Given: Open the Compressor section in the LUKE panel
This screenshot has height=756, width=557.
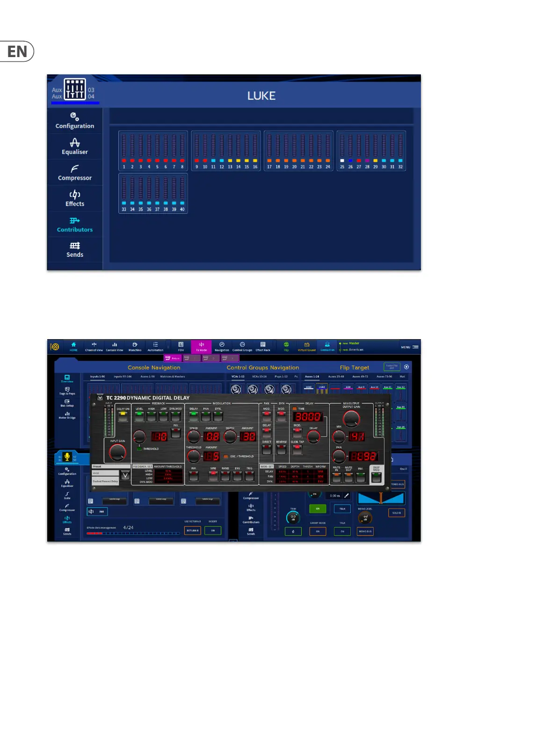Looking at the screenshot, I should (75, 173).
